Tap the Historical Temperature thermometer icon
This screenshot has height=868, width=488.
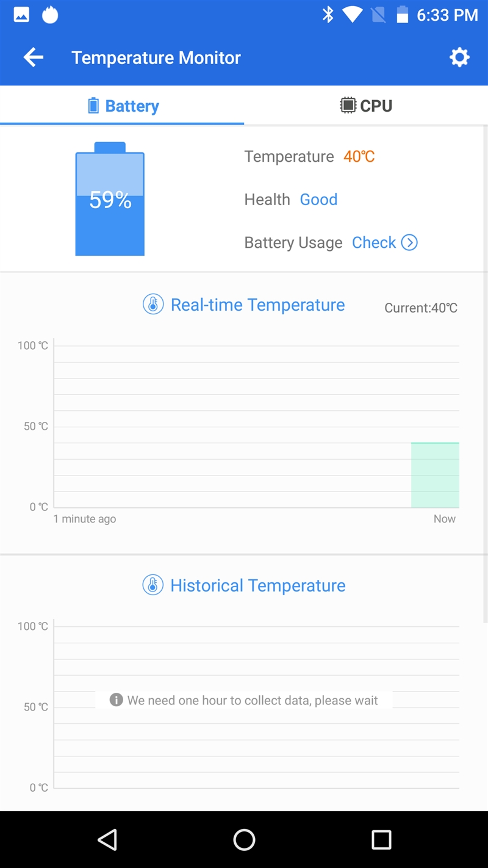[153, 585]
